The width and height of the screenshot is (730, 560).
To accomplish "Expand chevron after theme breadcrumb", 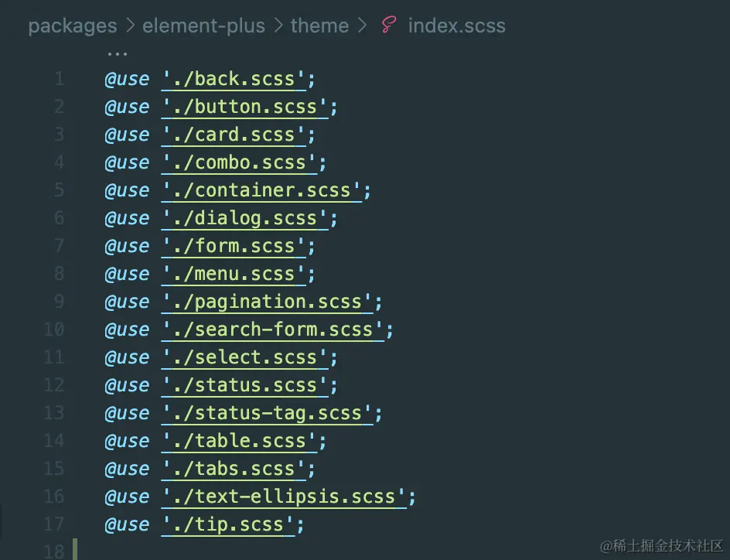I will click(362, 26).
